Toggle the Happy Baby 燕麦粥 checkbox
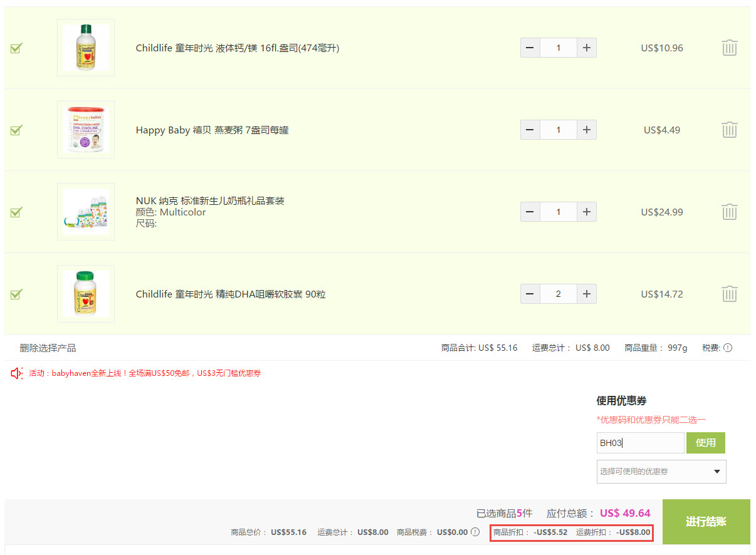Screen dimensions: 756x555 (x=16, y=130)
